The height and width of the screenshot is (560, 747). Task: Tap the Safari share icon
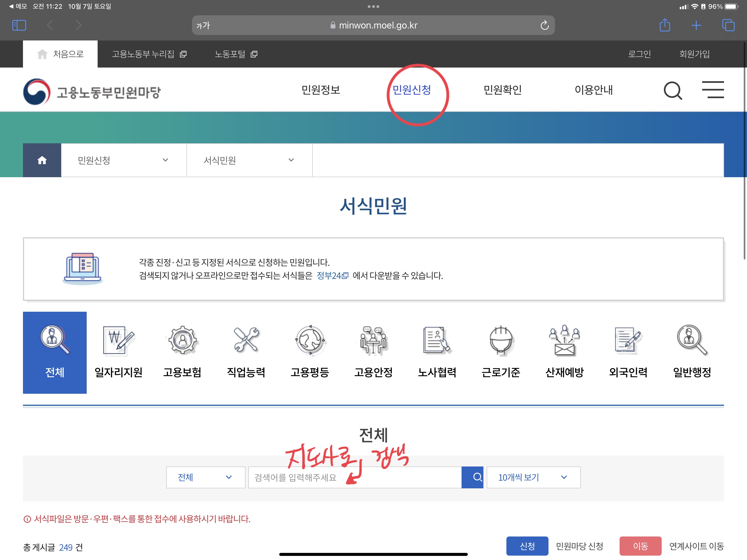click(x=665, y=25)
